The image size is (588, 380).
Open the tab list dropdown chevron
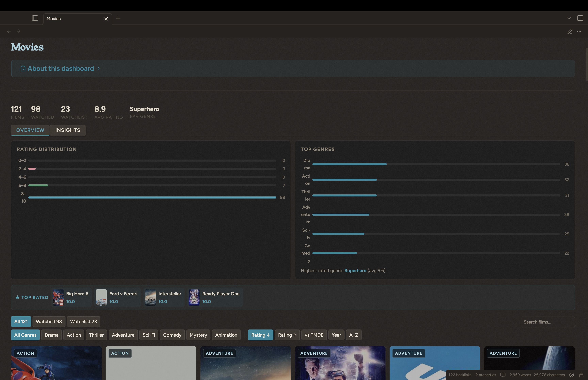pyautogui.click(x=569, y=18)
